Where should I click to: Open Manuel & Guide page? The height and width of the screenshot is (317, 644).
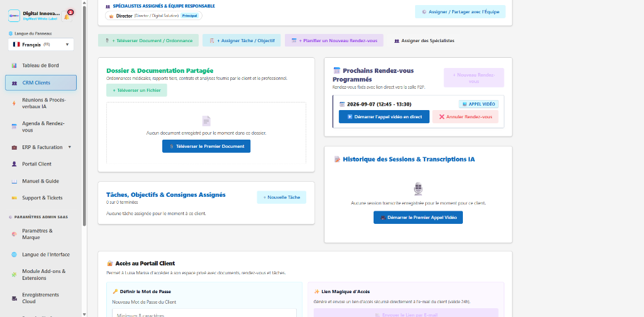[41, 181]
